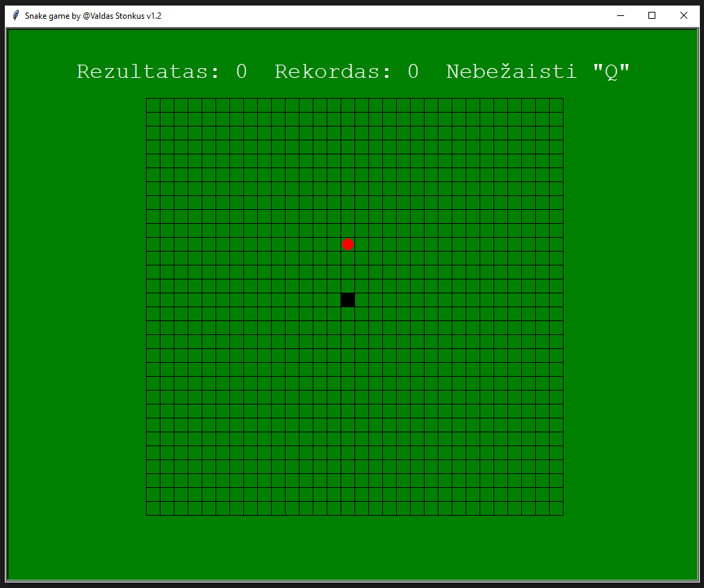Image resolution: width=704 pixels, height=588 pixels.
Task: Click the bottom-right corner cell of the grid
Action: tap(556, 508)
